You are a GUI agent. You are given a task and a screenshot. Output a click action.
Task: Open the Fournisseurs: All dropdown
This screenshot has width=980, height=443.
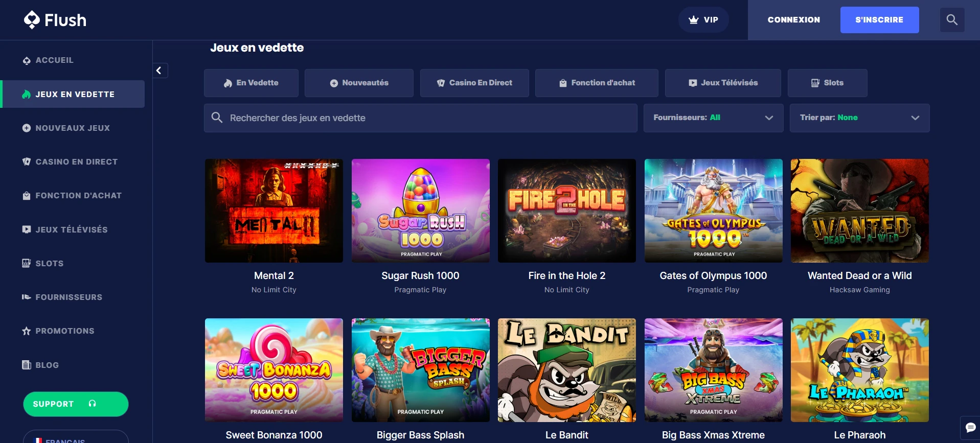713,118
